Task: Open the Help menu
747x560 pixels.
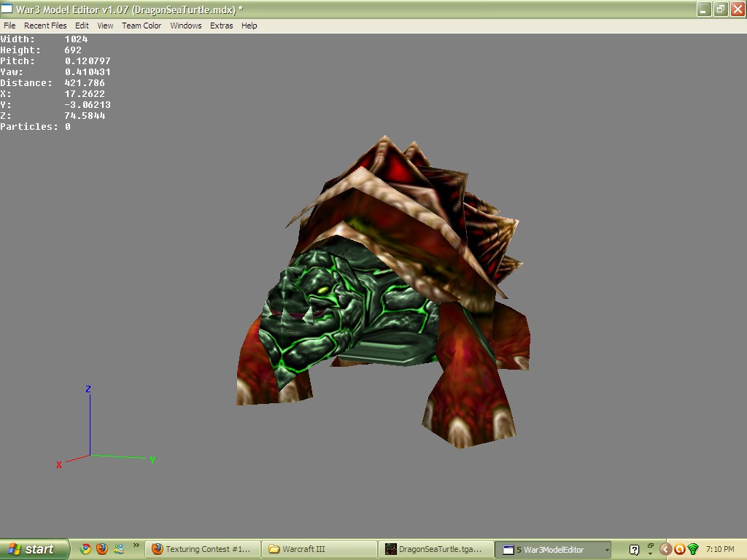Action: pyautogui.click(x=249, y=26)
